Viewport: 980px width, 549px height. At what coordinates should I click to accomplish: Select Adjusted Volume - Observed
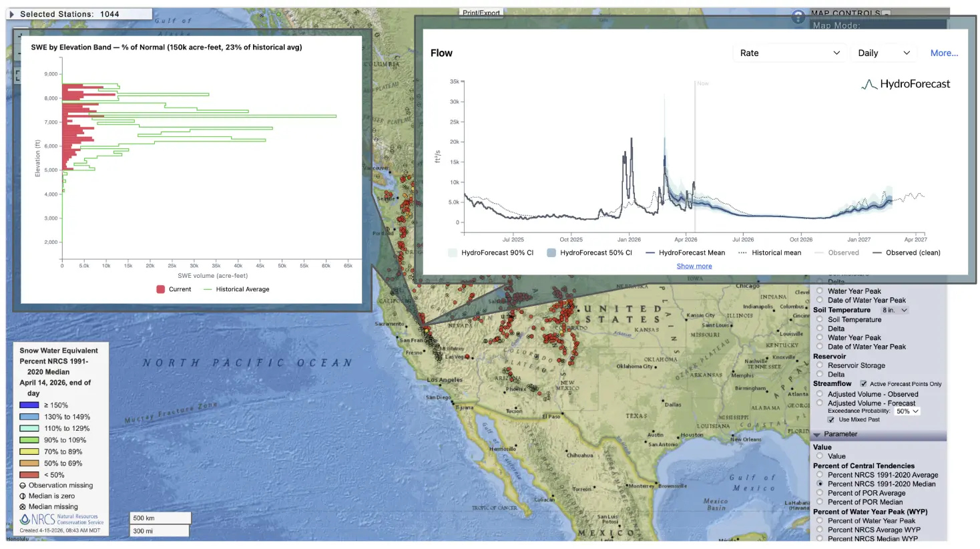[x=820, y=394]
